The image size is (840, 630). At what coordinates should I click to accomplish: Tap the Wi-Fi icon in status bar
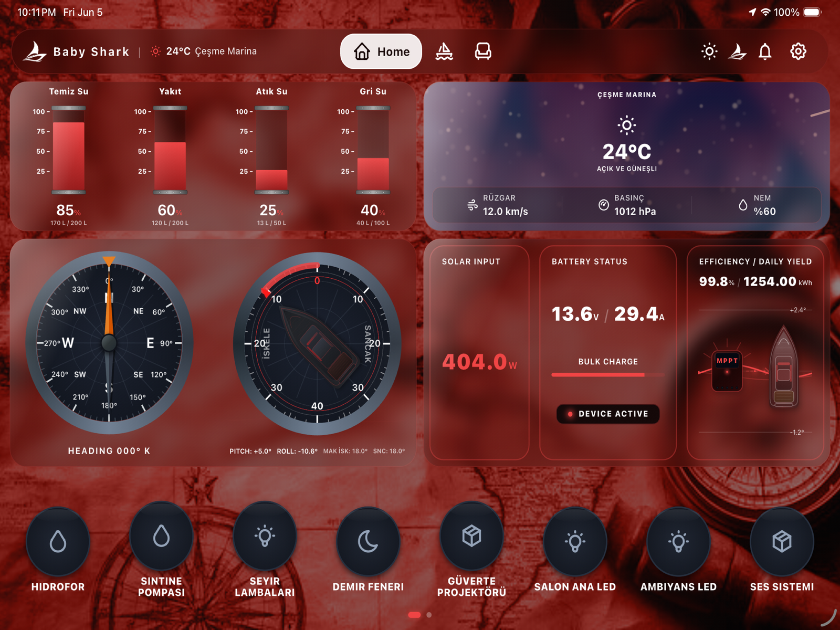click(765, 12)
